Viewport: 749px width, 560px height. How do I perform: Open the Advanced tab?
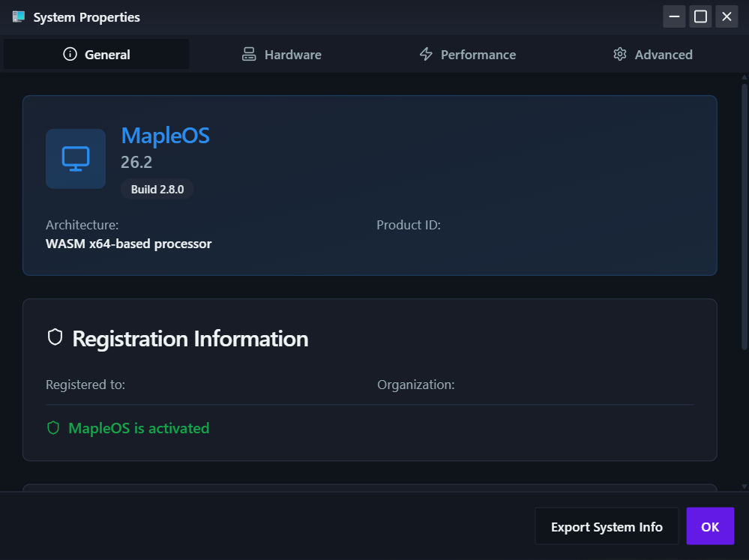[652, 55]
